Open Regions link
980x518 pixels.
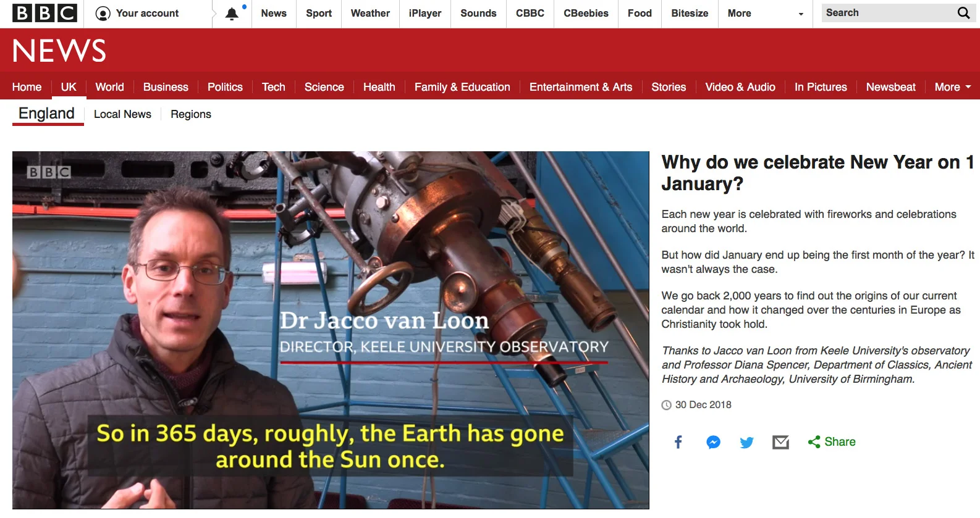191,114
